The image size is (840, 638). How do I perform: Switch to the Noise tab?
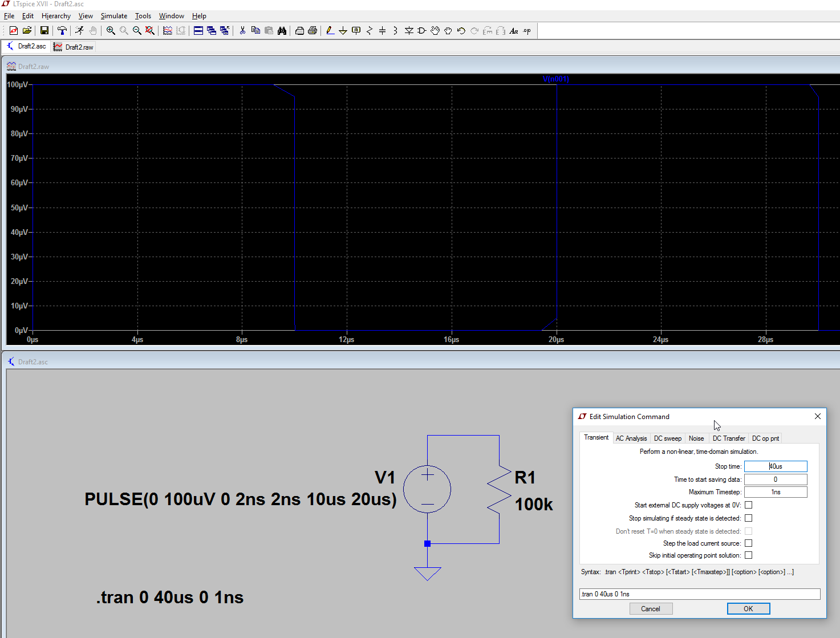click(x=696, y=438)
